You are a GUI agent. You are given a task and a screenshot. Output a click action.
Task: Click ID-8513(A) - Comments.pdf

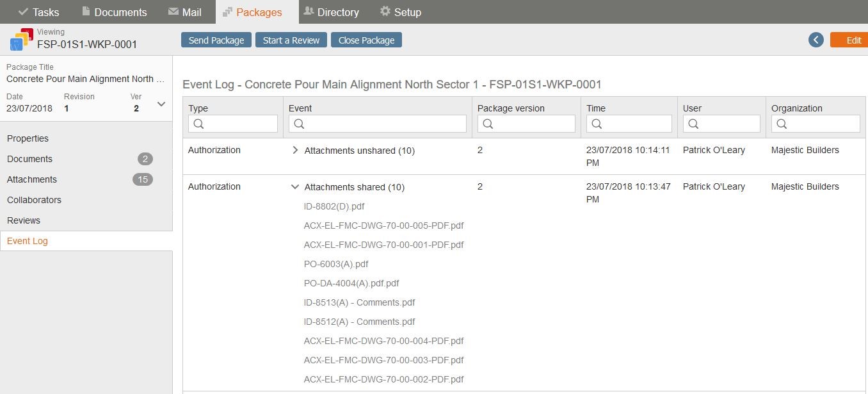(x=359, y=302)
